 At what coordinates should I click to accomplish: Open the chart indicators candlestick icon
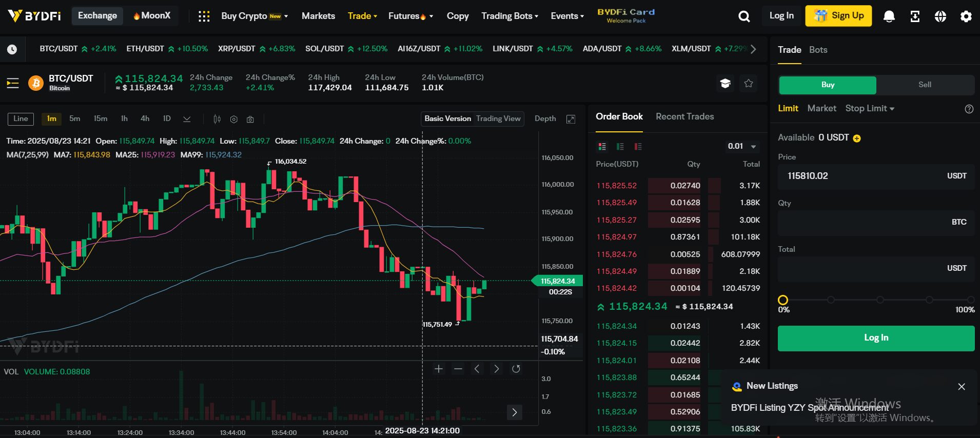pyautogui.click(x=217, y=119)
